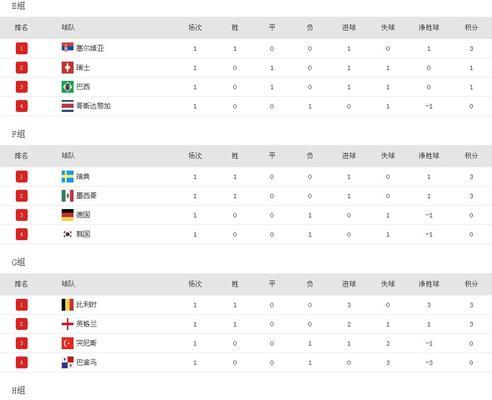This screenshot has width=492, height=400.
Task: Click the Tunisia flag icon
Action: click(x=67, y=343)
